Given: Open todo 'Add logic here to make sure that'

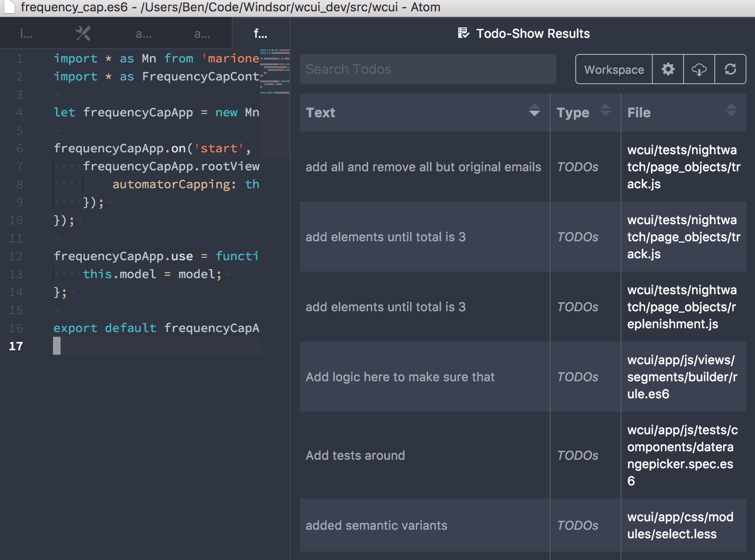Looking at the screenshot, I should click(x=400, y=377).
